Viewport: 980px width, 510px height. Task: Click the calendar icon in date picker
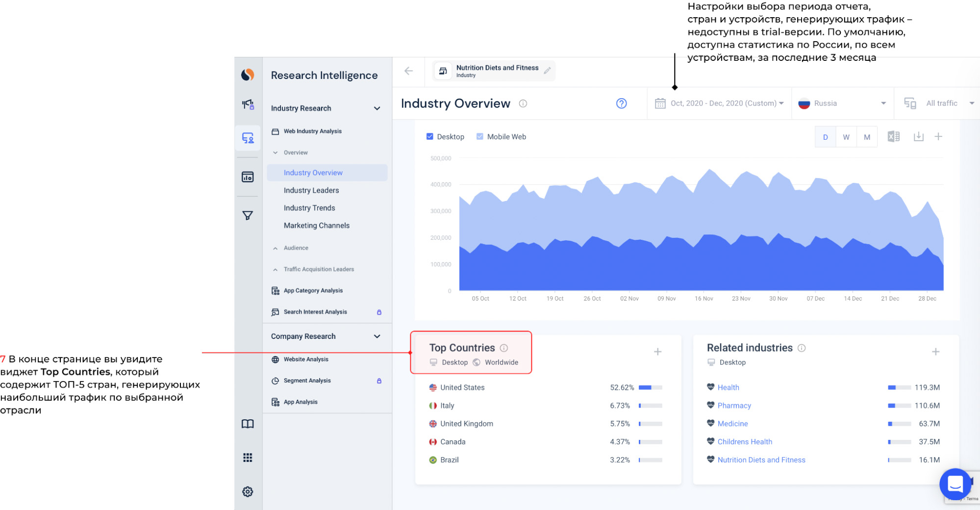coord(660,103)
